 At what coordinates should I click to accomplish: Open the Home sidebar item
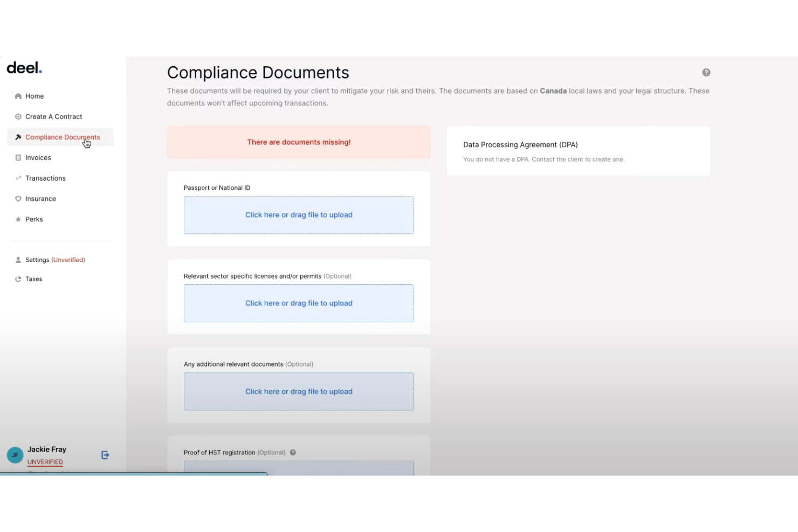34,96
